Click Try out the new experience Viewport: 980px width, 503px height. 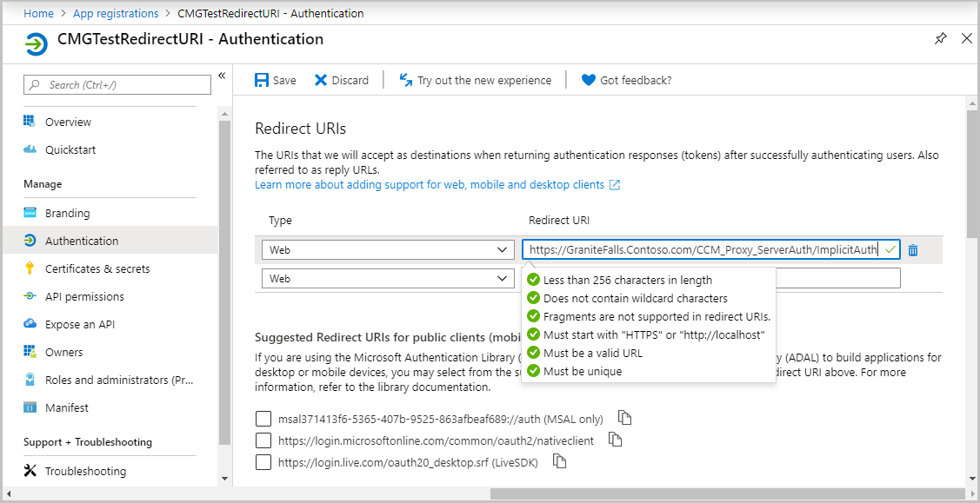(x=483, y=80)
